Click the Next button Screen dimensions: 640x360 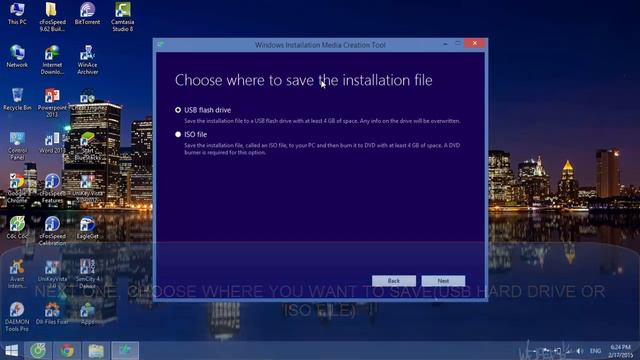click(x=443, y=281)
